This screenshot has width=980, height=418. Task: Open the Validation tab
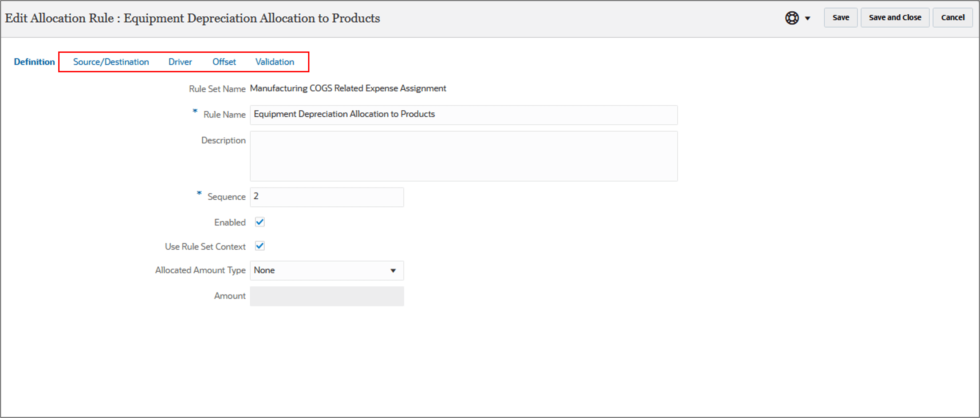tap(275, 62)
